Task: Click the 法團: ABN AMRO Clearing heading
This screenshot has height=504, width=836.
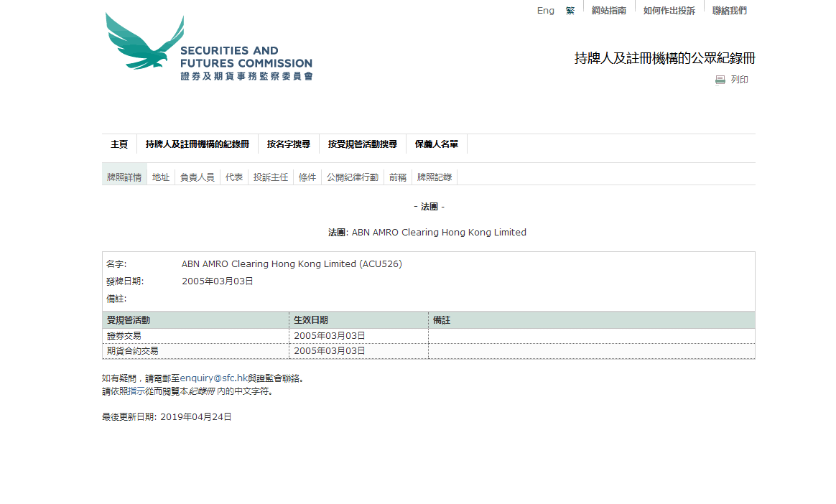Action: click(x=427, y=233)
